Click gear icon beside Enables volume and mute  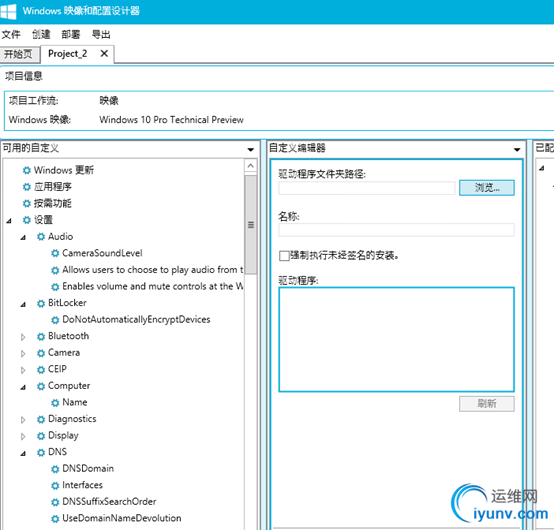click(55, 287)
